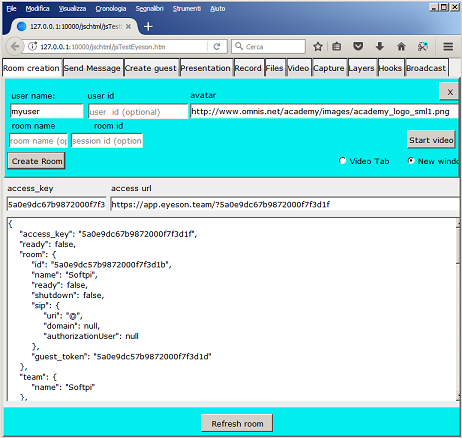This screenshot has width=462, height=438.
Task: Select the Video Tab radio button
Action: [342, 161]
